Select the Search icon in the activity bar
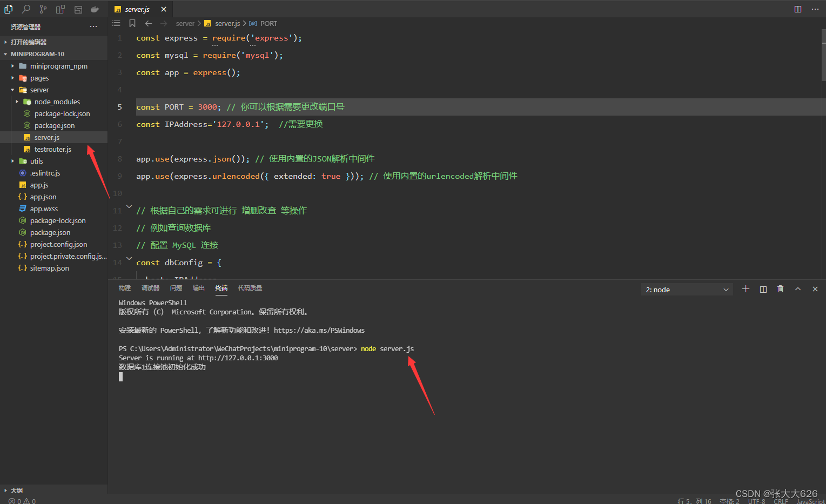The image size is (826, 504). 25,9
